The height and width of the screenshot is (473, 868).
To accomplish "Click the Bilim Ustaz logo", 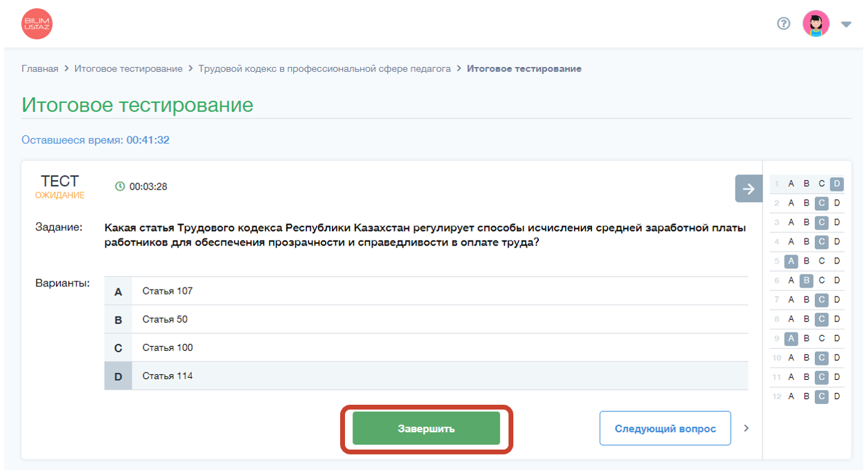I will [37, 24].
